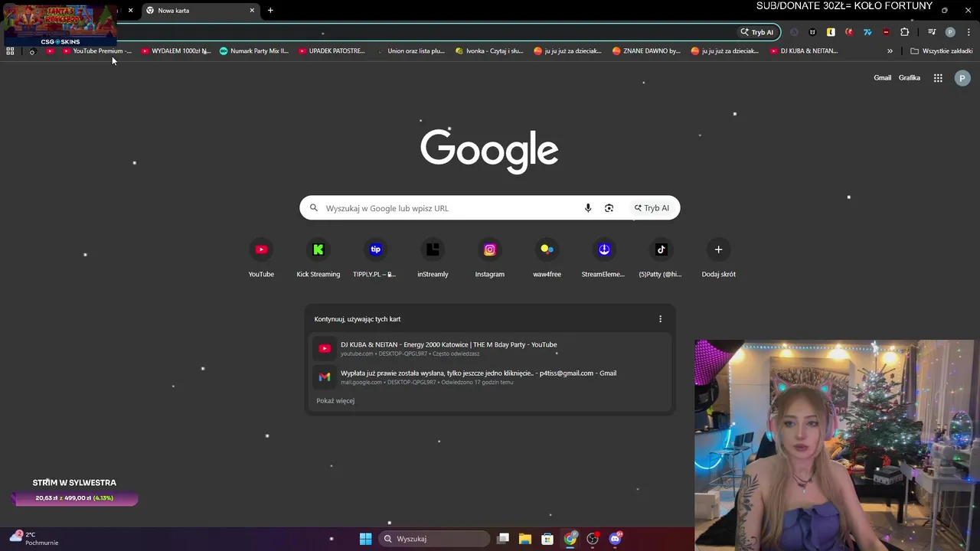
Task: Open the DJ KUBA & NEITAN bookmark
Action: tap(804, 51)
